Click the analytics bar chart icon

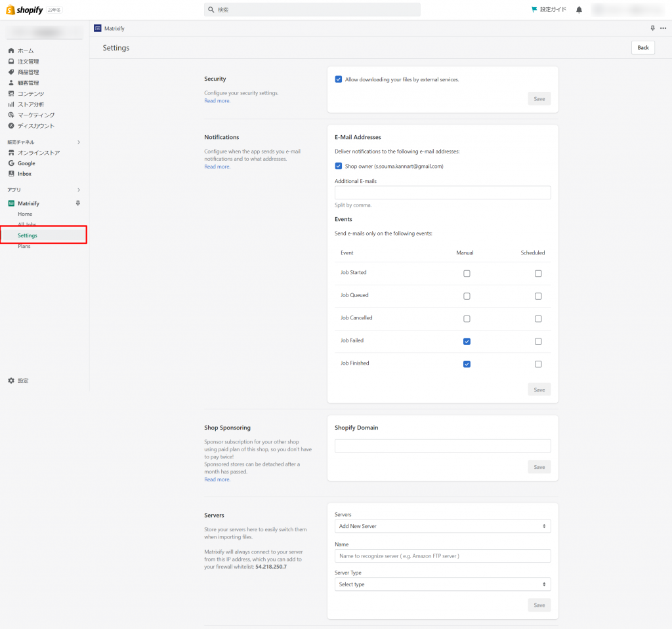click(11, 104)
